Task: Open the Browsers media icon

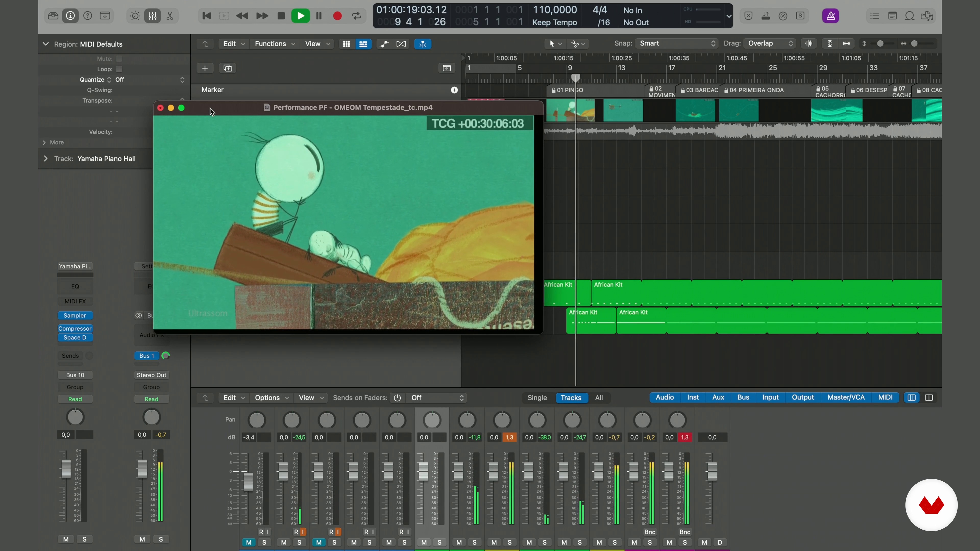Action: [927, 16]
